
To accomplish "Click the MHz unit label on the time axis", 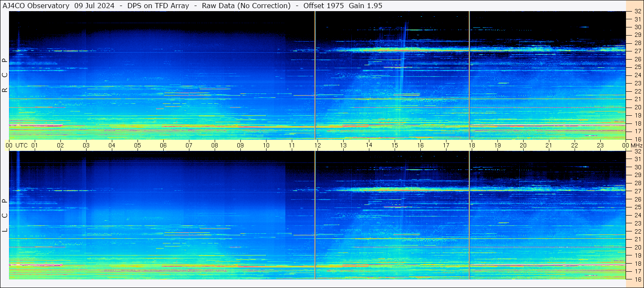I will (x=636, y=145).
